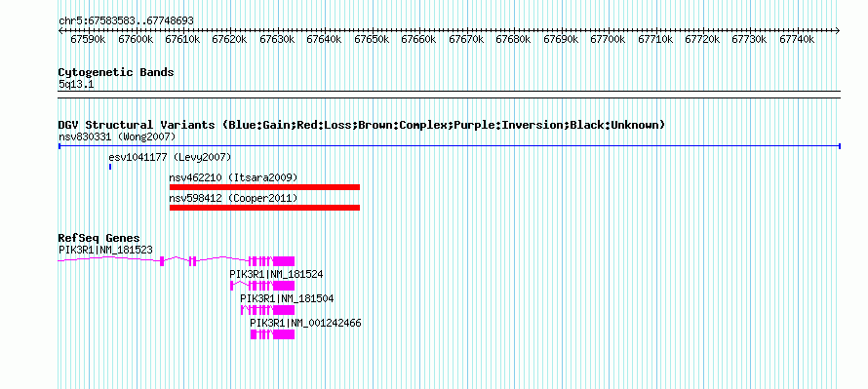Select the blue nsv830331 gain bar
This screenshot has height=389, width=868.
coord(449,146)
